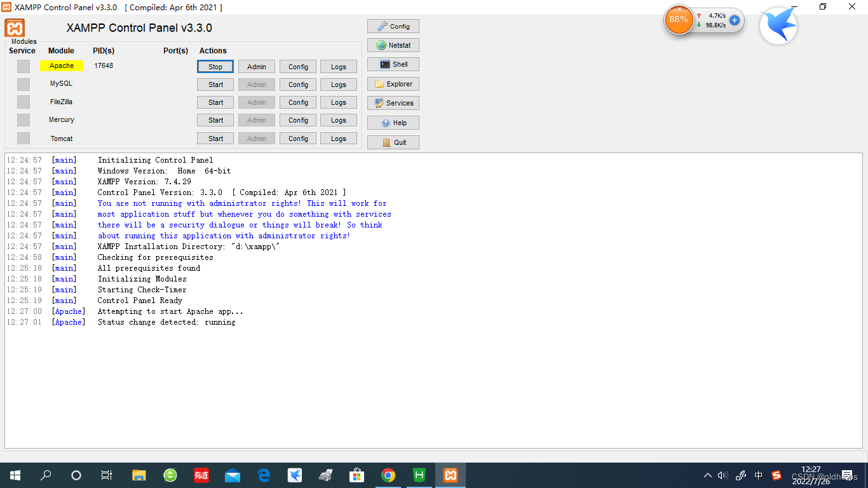Viewport: 868px width, 488px height.
Task: Expand hidden icons in the system tray
Action: pyautogui.click(x=707, y=475)
